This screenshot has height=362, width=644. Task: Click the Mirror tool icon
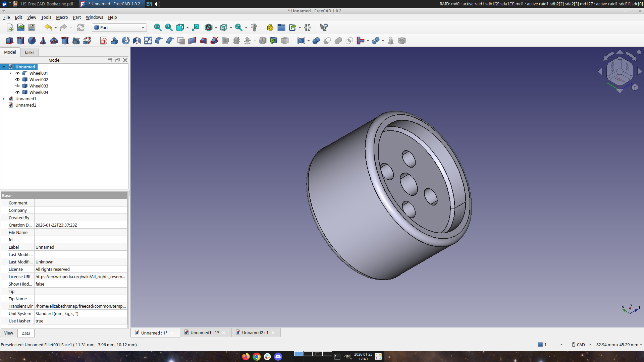(137, 41)
